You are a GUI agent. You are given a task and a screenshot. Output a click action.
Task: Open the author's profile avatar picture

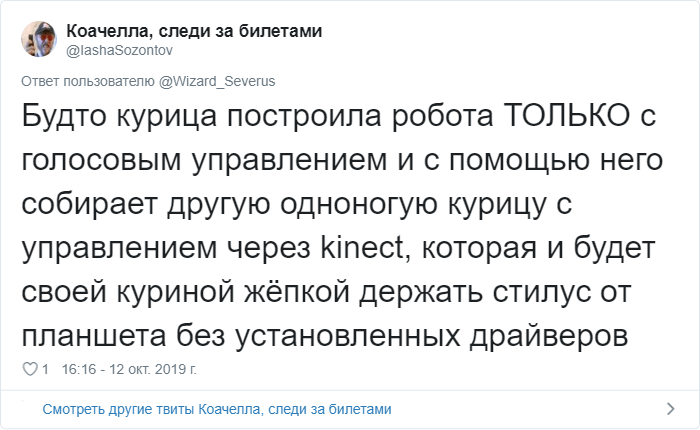tap(39, 39)
